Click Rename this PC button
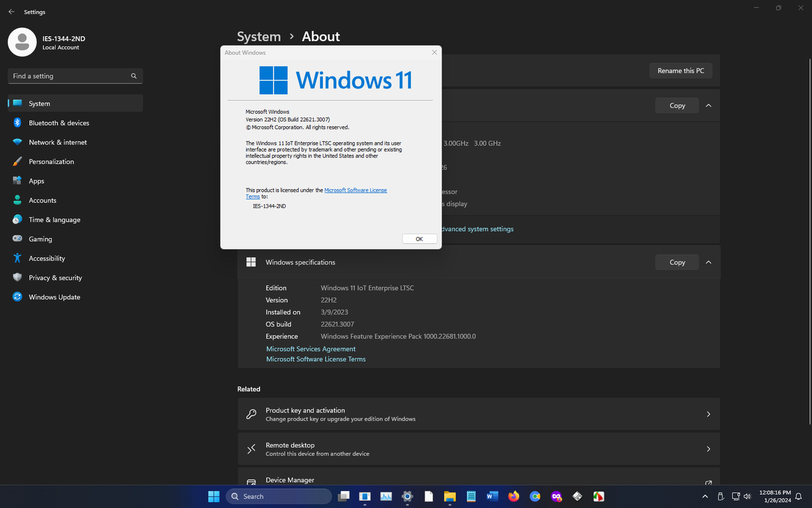 [x=681, y=70]
